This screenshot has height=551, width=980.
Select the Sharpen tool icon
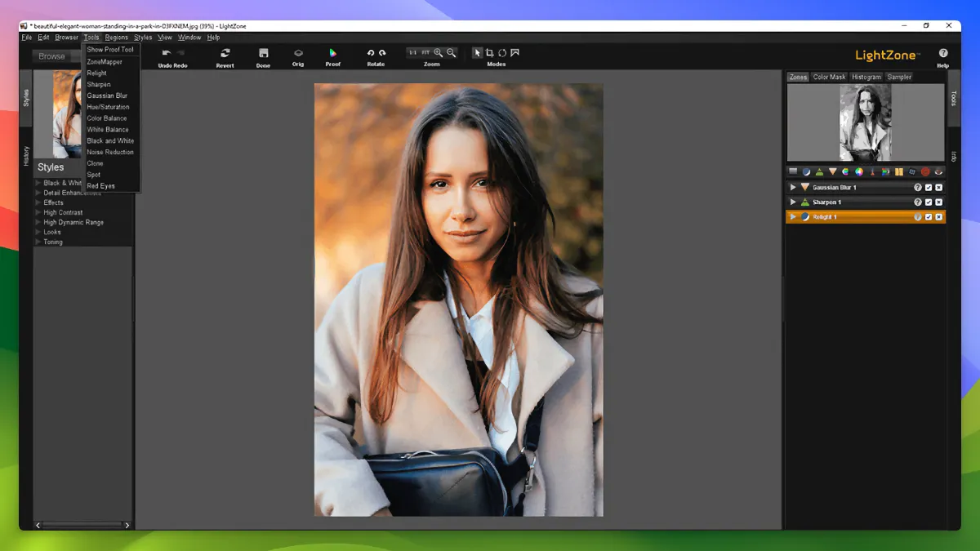(x=819, y=171)
